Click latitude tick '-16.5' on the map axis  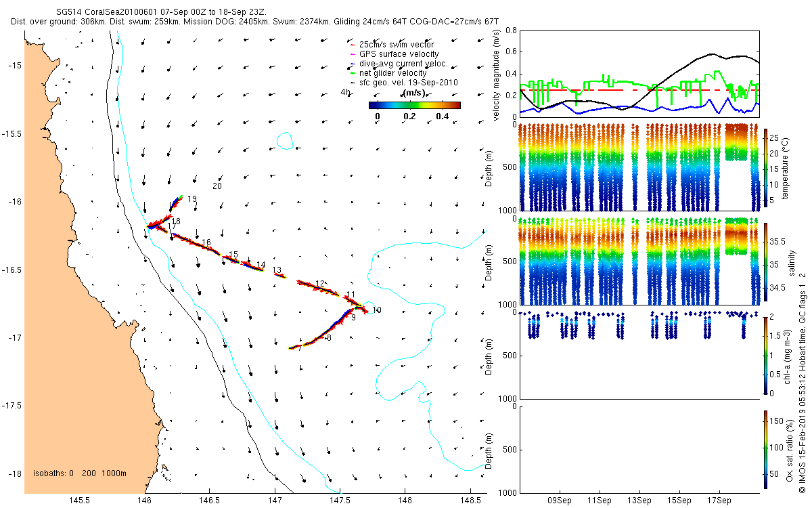12,270
